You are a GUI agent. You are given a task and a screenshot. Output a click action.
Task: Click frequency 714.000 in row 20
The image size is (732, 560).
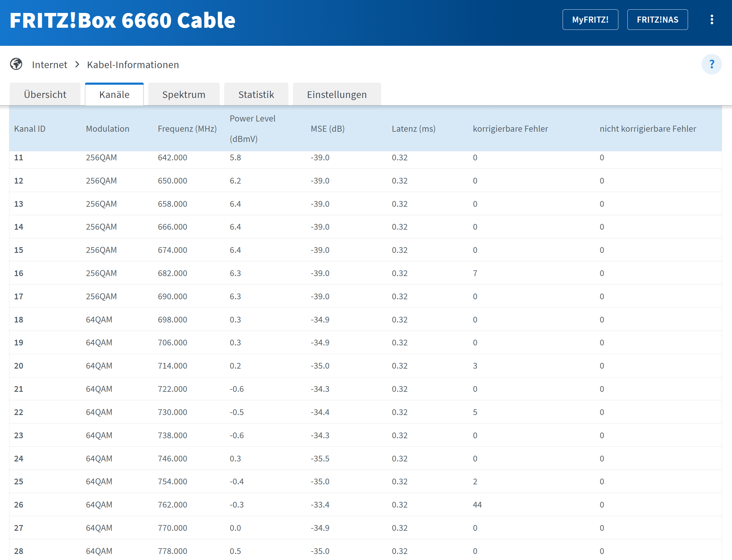[x=172, y=366]
